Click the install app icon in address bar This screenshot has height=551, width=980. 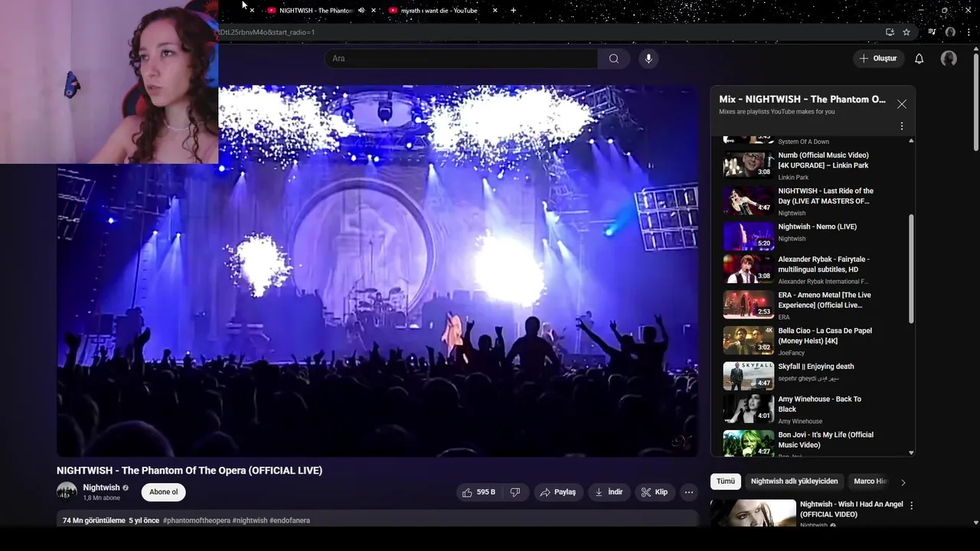[x=890, y=32]
